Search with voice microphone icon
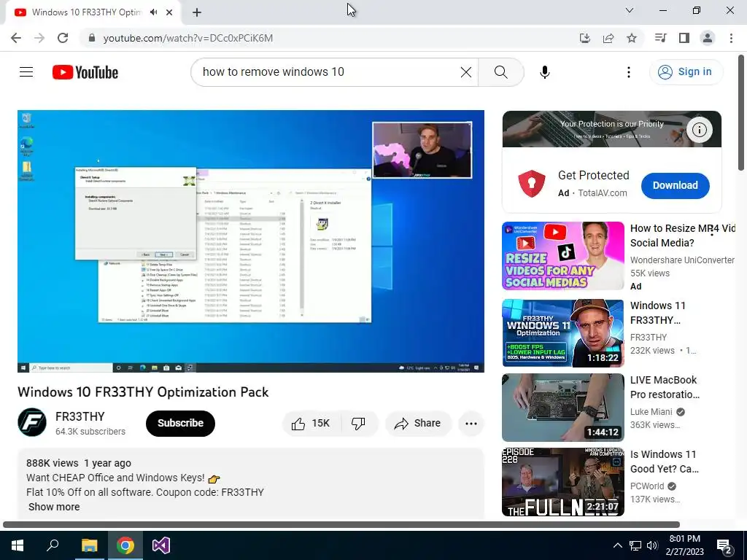 tap(545, 72)
